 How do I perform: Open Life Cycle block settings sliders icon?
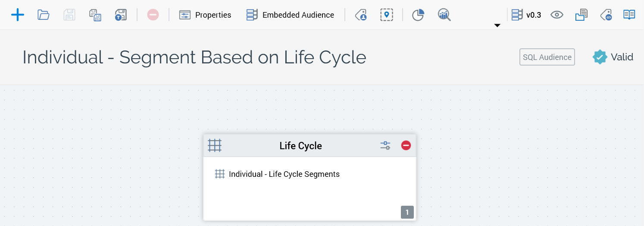point(385,145)
